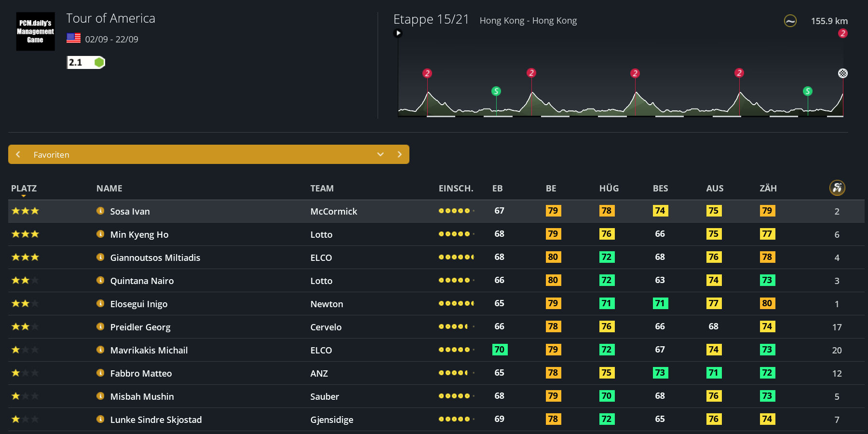Click the checkered finish flag icon

pos(842,73)
